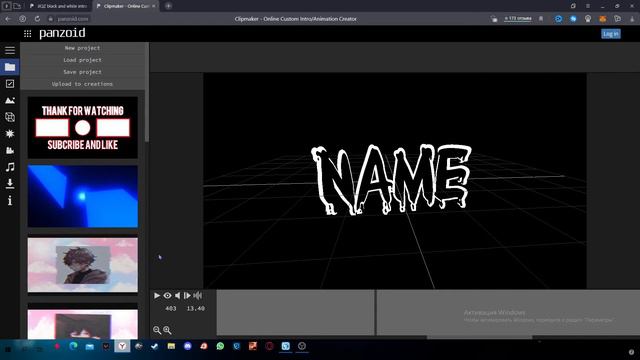
Task: Click the Log in button
Action: (x=611, y=34)
